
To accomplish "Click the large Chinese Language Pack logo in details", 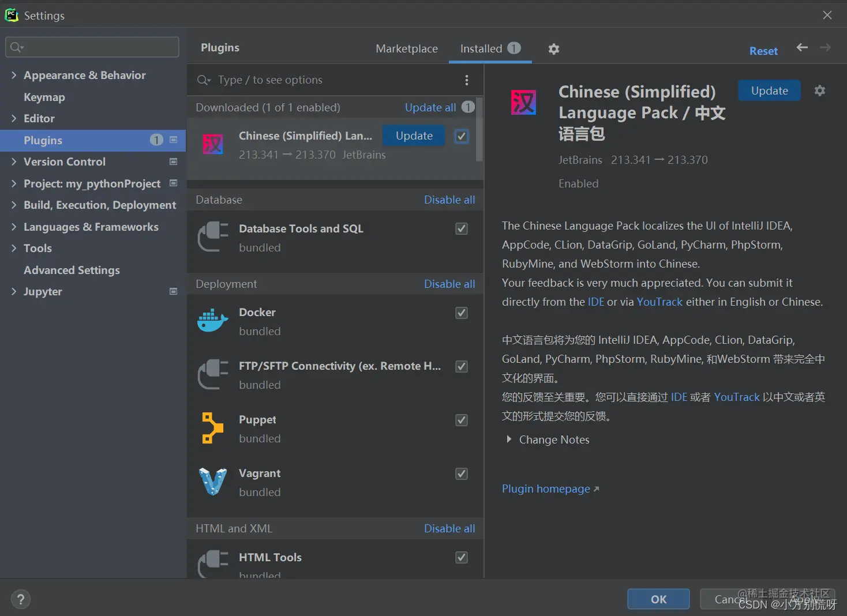I will pos(524,103).
